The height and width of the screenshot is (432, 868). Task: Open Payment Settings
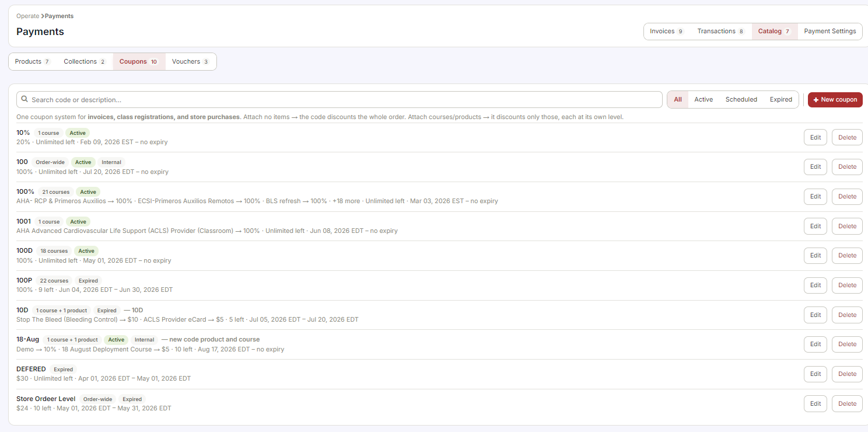point(829,32)
